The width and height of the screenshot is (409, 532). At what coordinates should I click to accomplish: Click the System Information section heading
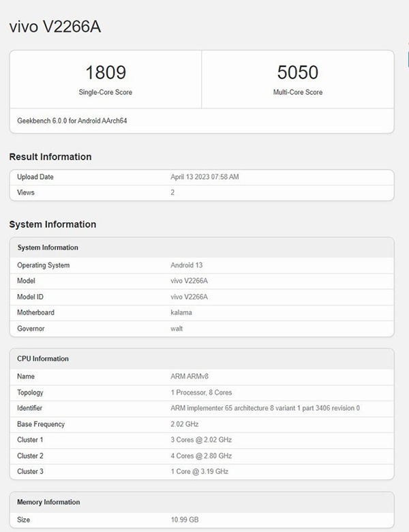pos(52,224)
